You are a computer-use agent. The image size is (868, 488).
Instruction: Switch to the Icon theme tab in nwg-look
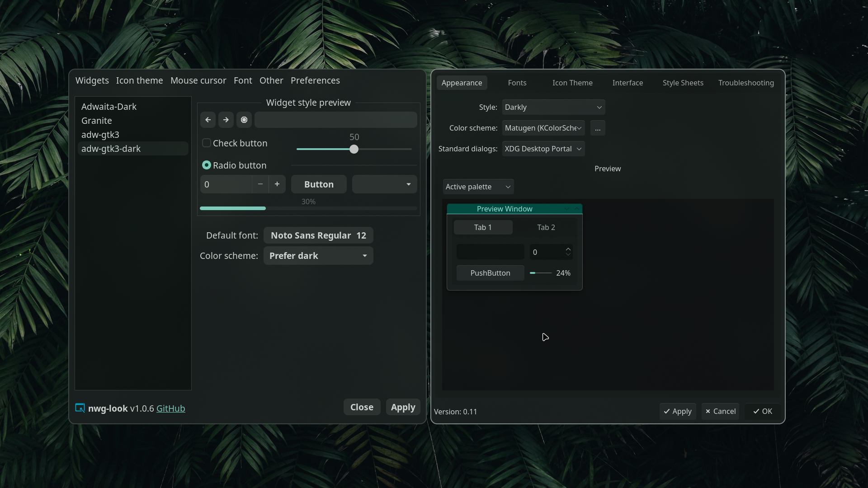pos(139,80)
